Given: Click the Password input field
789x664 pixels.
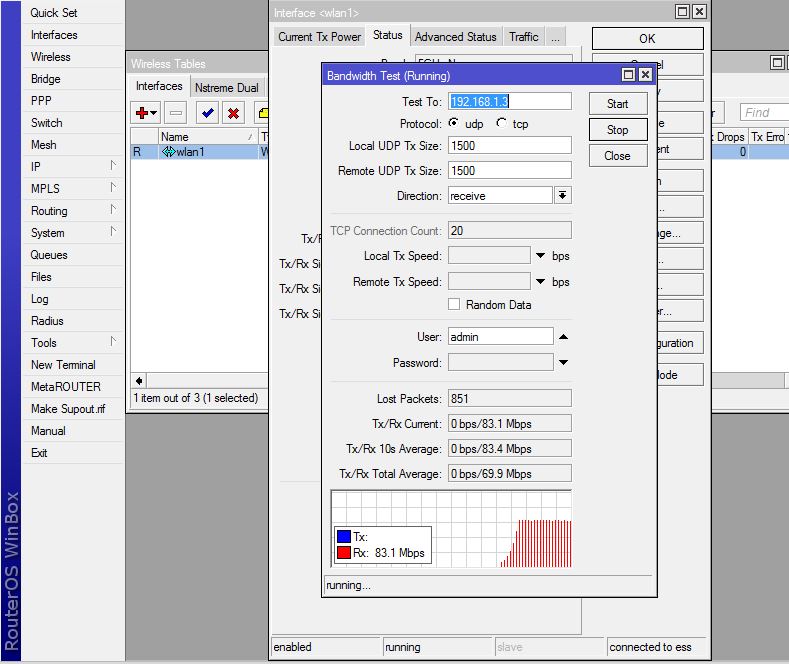Looking at the screenshot, I should pyautogui.click(x=501, y=362).
